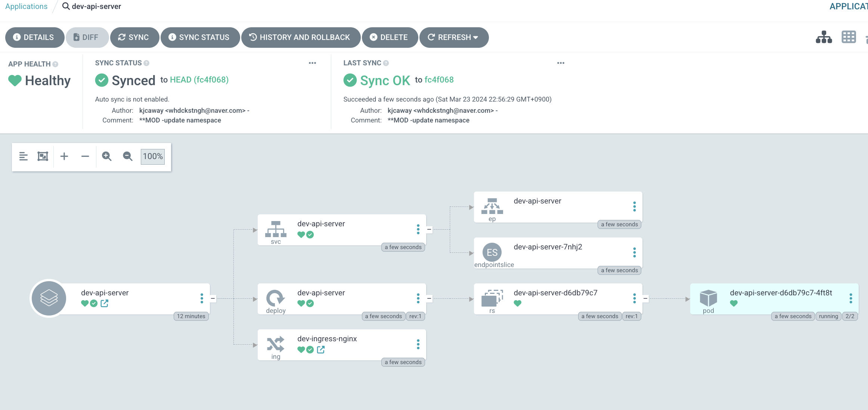Click the search magnifier next to dev-api-server
868x410 pixels.
pyautogui.click(x=66, y=6)
